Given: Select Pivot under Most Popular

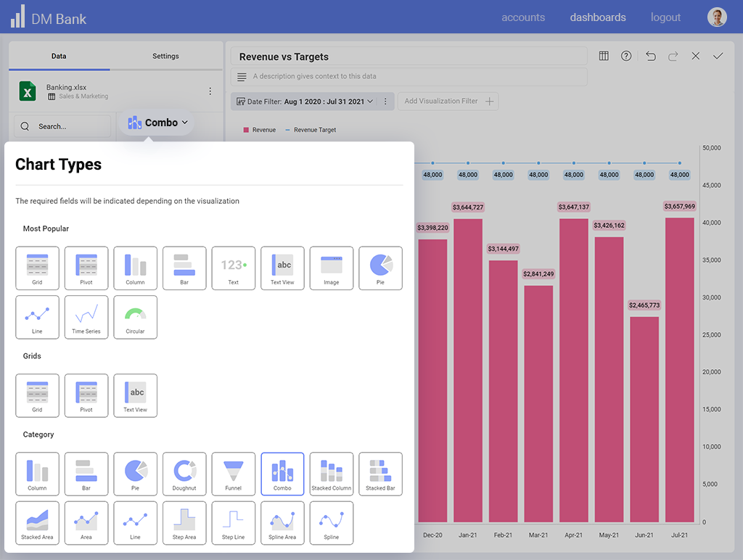Looking at the screenshot, I should [86, 268].
